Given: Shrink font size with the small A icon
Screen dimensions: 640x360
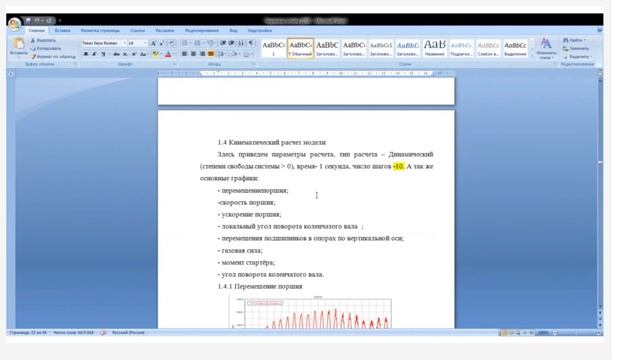Looking at the screenshot, I should (162, 43).
